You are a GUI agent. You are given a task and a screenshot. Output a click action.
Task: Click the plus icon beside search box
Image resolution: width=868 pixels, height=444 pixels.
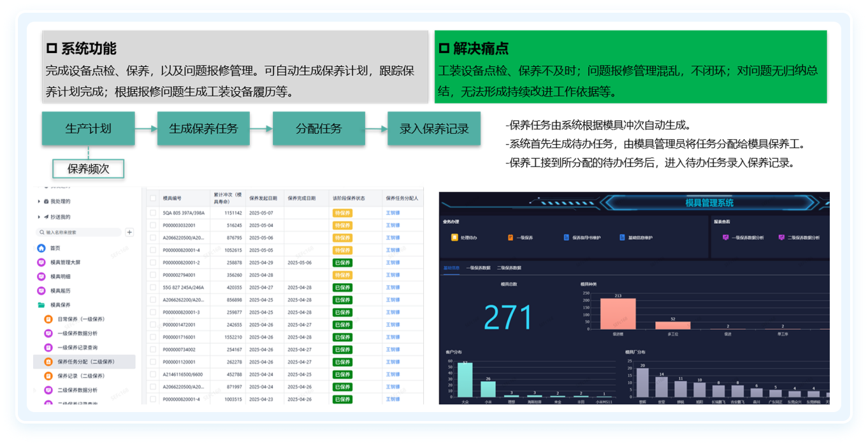tap(129, 232)
